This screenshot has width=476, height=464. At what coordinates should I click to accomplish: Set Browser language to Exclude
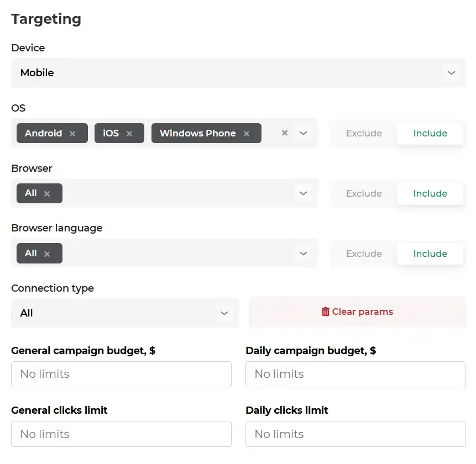(363, 254)
